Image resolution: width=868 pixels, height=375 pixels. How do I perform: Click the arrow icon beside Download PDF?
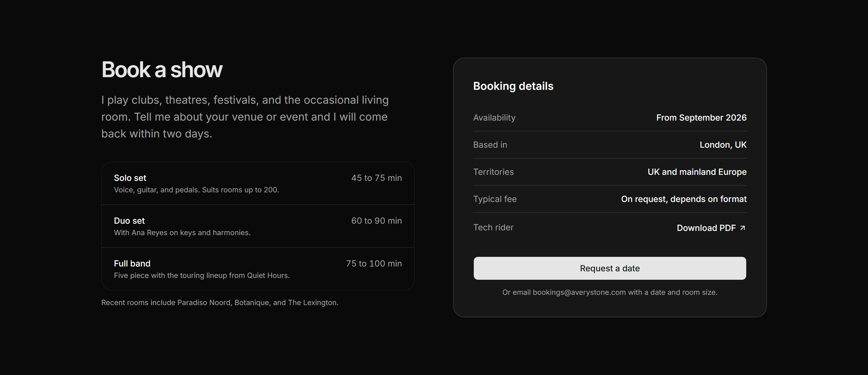[742, 228]
